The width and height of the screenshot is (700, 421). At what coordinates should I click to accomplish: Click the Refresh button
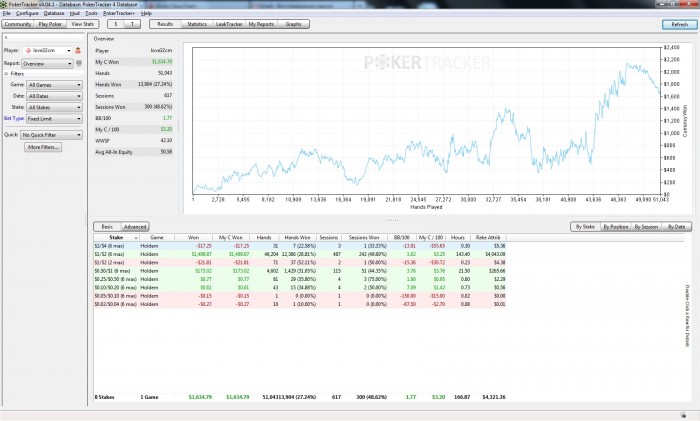[x=679, y=25]
